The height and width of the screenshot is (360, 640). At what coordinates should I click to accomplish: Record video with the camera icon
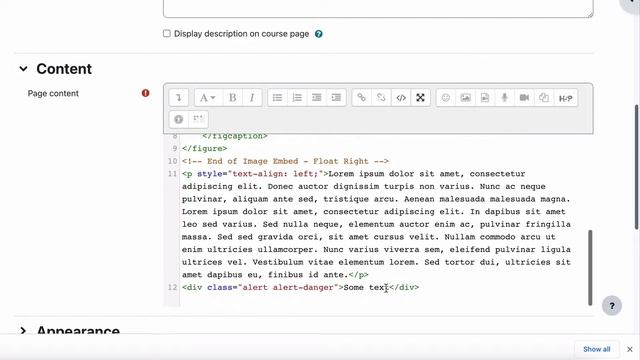click(524, 98)
